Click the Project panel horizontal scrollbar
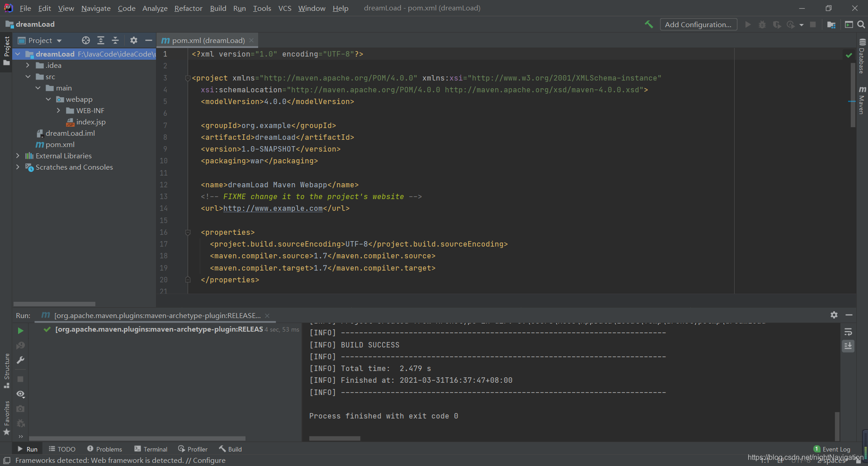This screenshot has width=868, height=466. click(54, 304)
